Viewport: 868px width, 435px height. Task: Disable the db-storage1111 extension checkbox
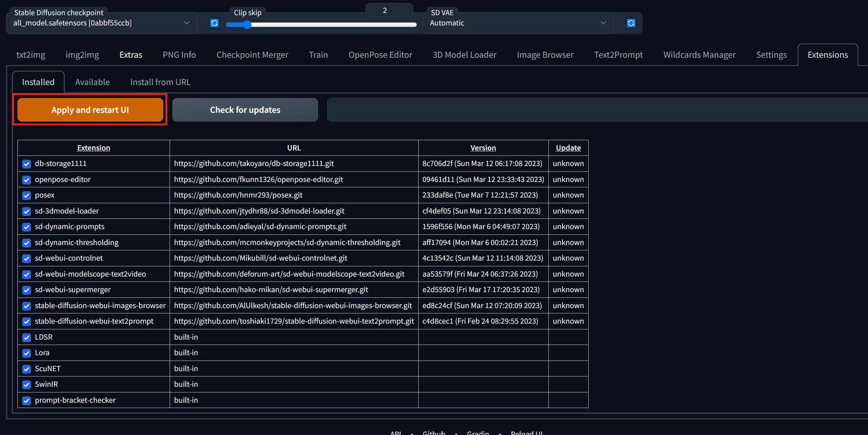coord(26,164)
